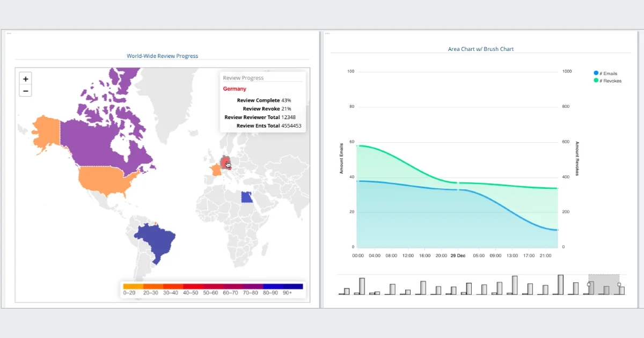Click the 60–70 legend color swatch
644x338 pixels.
click(233, 286)
